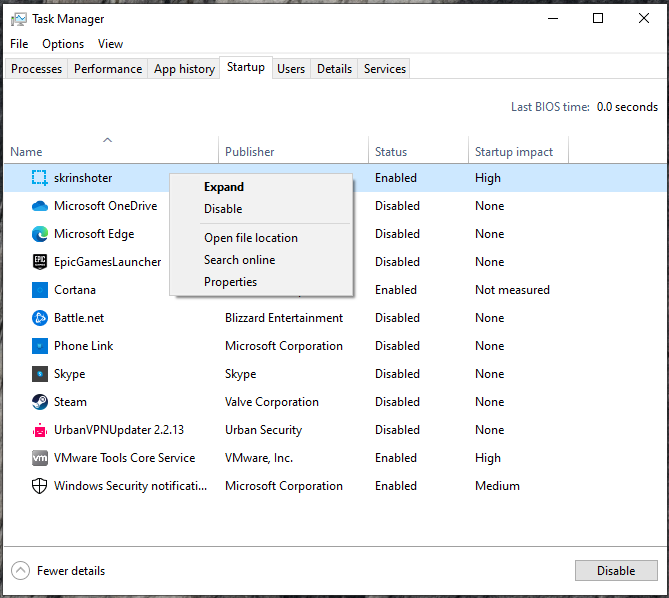
Task: Switch to the Users tab
Action: pyautogui.click(x=291, y=69)
